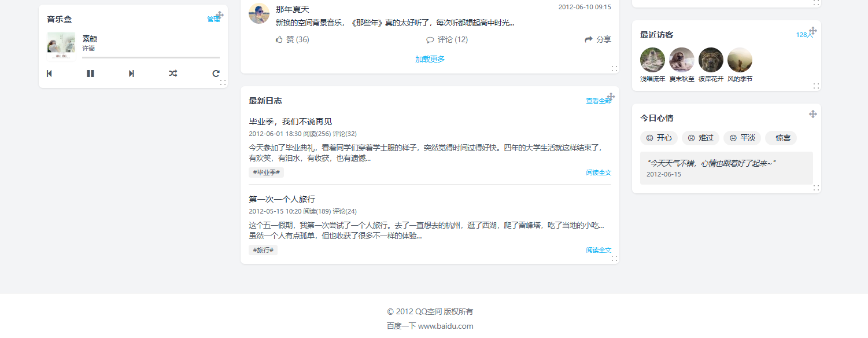The height and width of the screenshot is (338, 868).
Task: Enable shuffle play mode
Action: [x=172, y=74]
